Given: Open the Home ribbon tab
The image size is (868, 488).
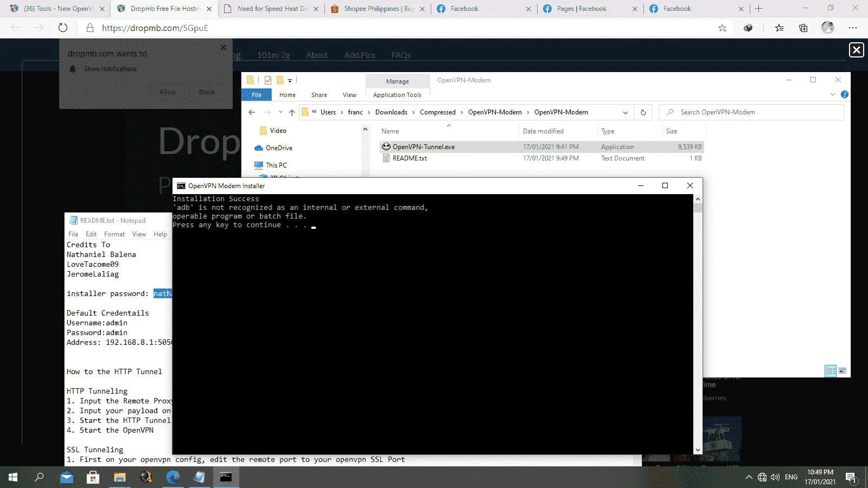Looking at the screenshot, I should pyautogui.click(x=288, y=95).
